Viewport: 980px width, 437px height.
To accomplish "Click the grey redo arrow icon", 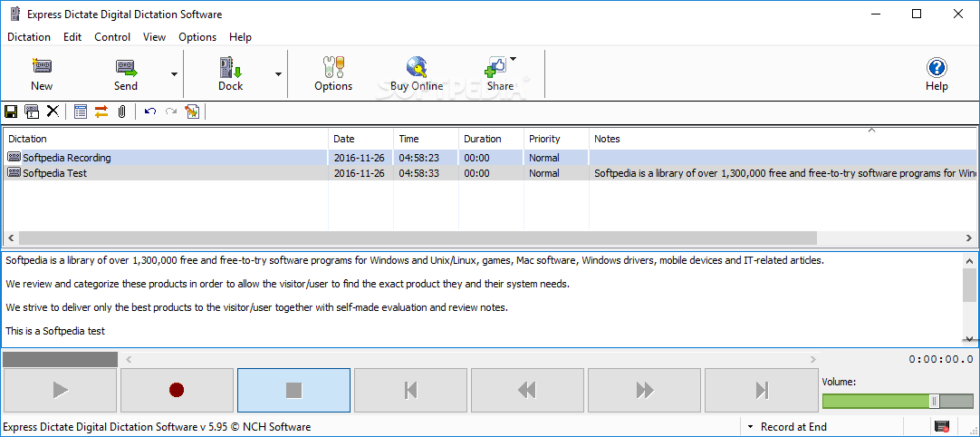I will [170, 112].
